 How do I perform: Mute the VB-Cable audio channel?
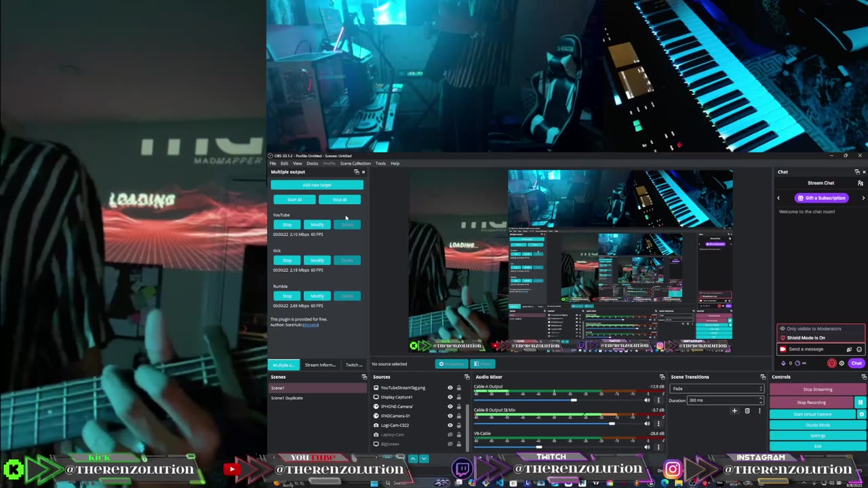647,447
